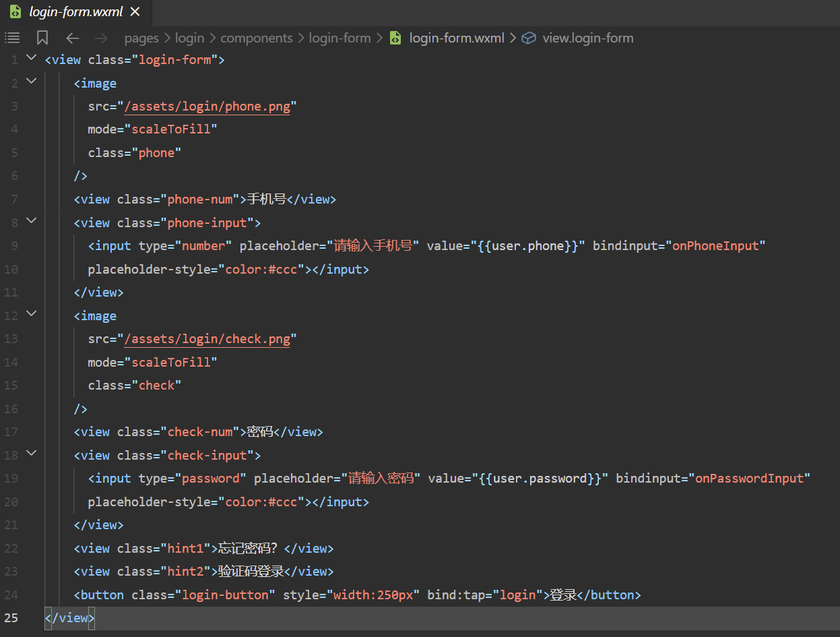Collapse the phone-input view on line 8

click(31, 220)
